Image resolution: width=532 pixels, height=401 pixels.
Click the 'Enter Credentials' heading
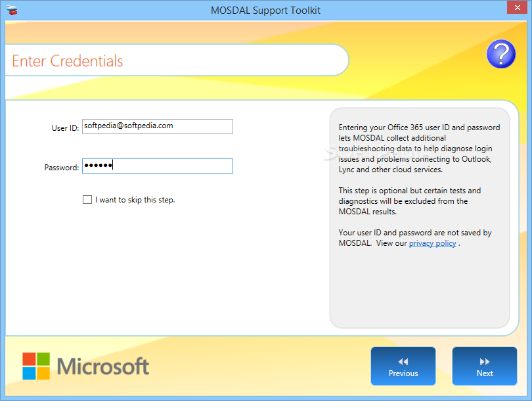click(x=68, y=61)
